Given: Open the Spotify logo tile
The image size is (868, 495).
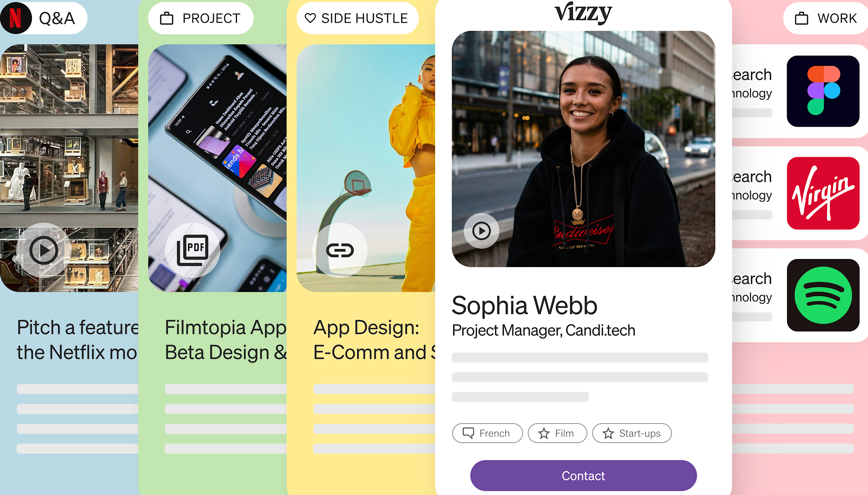Looking at the screenshot, I should click(823, 295).
